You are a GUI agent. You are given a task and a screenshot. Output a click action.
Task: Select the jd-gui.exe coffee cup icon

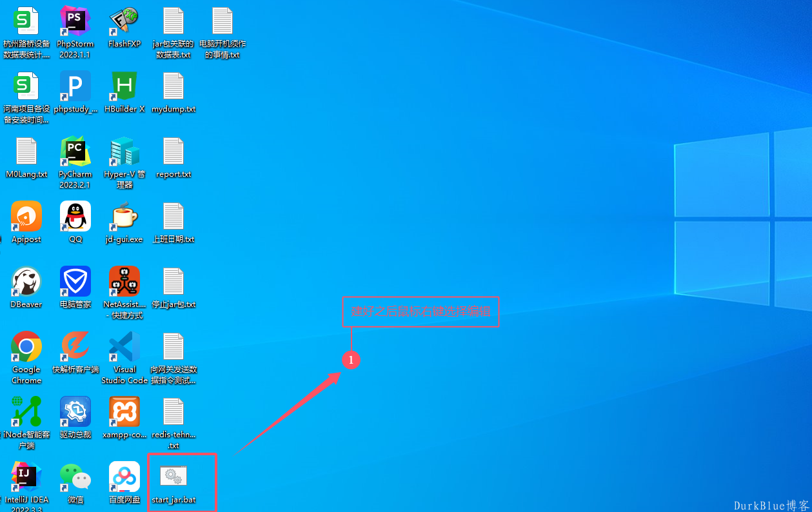coord(124,217)
